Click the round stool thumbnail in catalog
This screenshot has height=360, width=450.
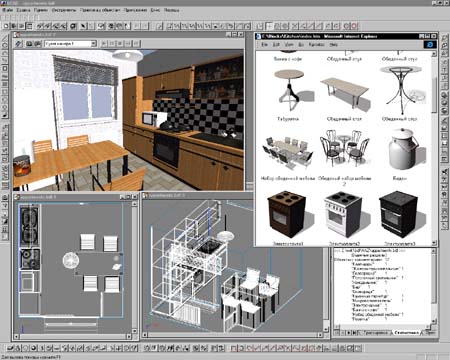coord(290,90)
